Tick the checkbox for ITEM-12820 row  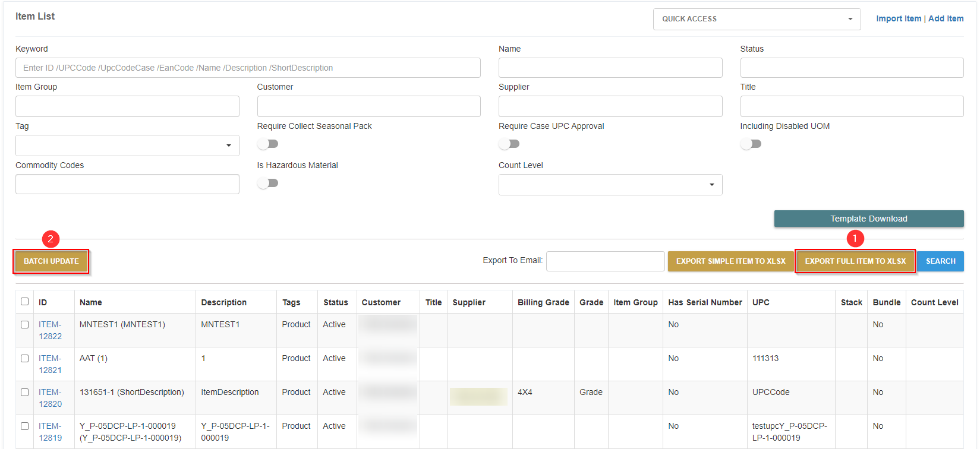(24, 393)
